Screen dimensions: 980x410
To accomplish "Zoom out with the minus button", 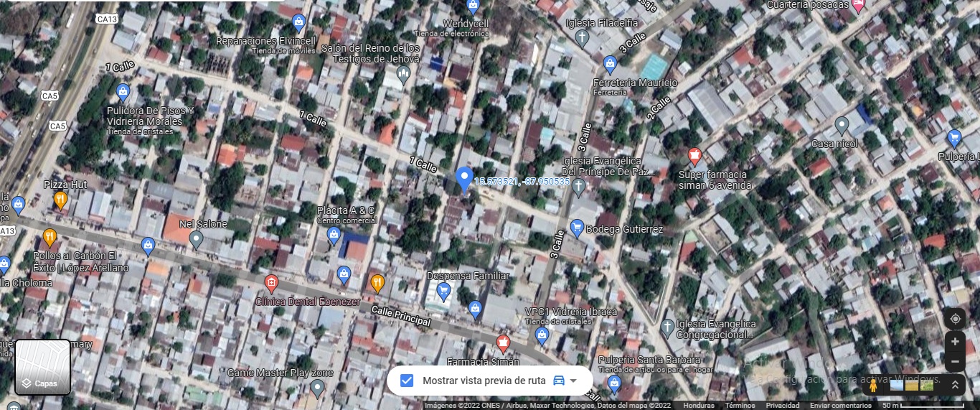I will point(955,361).
